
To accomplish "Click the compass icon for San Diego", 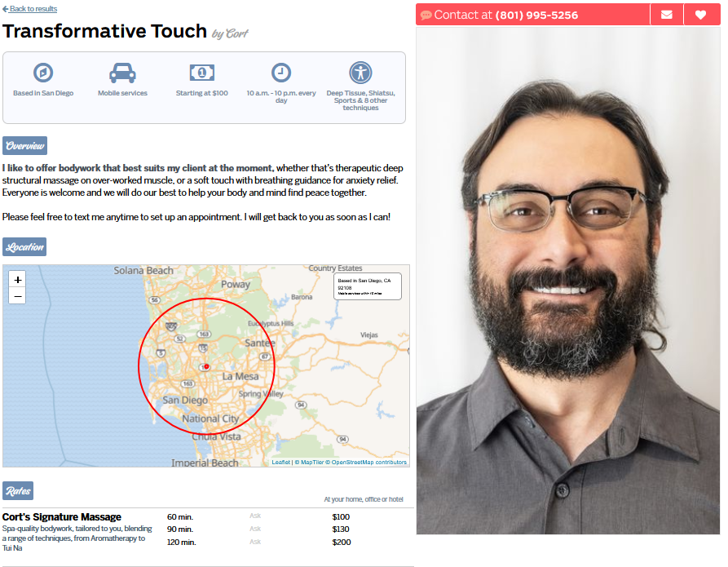I will pyautogui.click(x=43, y=73).
